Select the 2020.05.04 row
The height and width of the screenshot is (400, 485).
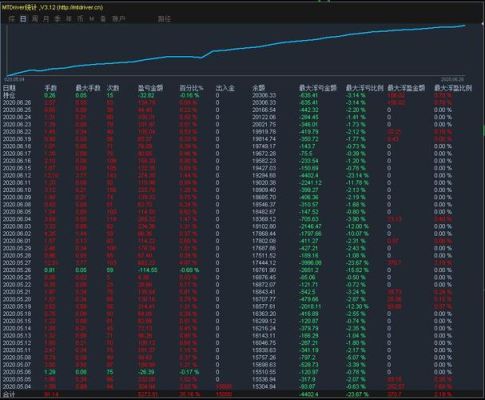[x=237, y=387]
